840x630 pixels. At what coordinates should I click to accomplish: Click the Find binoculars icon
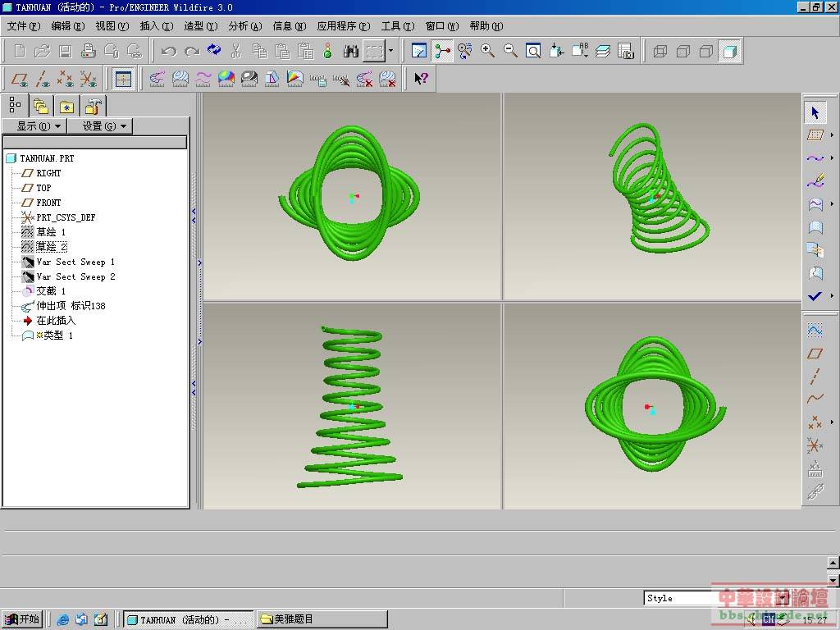[351, 51]
